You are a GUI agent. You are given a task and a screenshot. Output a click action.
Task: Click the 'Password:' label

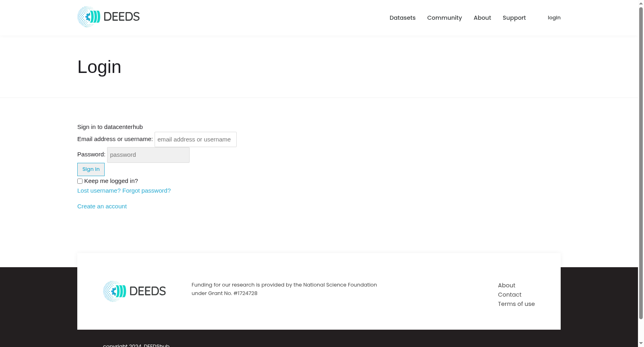[x=91, y=154]
